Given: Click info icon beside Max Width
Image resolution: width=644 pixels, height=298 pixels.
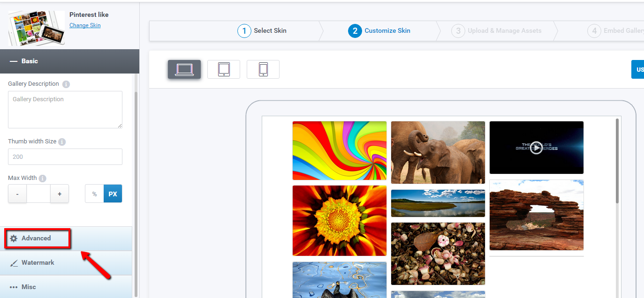Looking at the screenshot, I should (43, 179).
